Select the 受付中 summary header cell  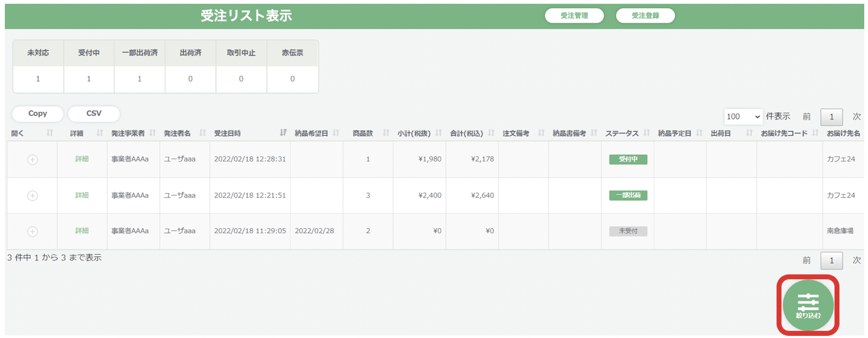coord(89,53)
